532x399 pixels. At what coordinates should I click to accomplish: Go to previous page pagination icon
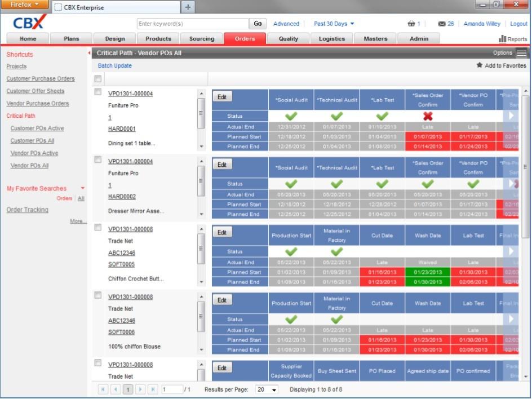(x=116, y=389)
